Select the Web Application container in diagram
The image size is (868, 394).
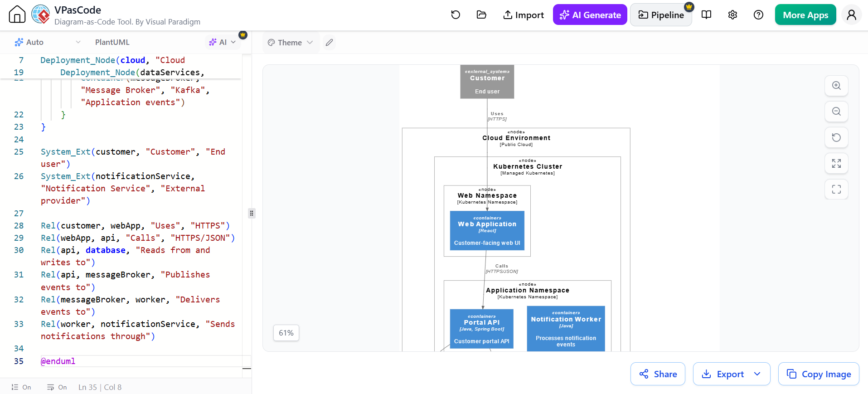point(487,230)
